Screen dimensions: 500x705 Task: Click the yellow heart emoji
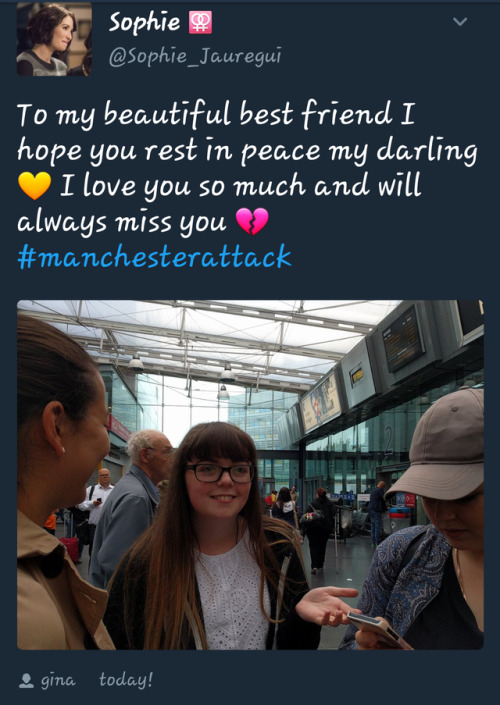(35, 186)
